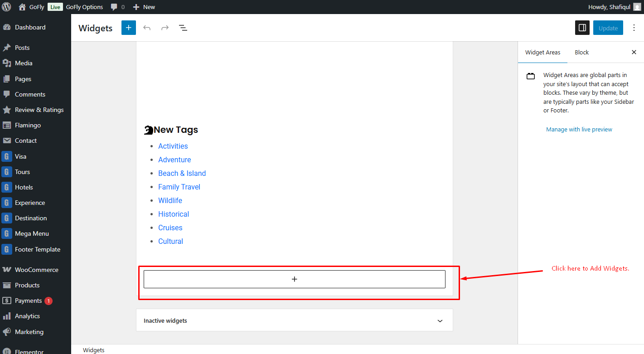Click the user avatar in admin bar

pyautogui.click(x=637, y=7)
